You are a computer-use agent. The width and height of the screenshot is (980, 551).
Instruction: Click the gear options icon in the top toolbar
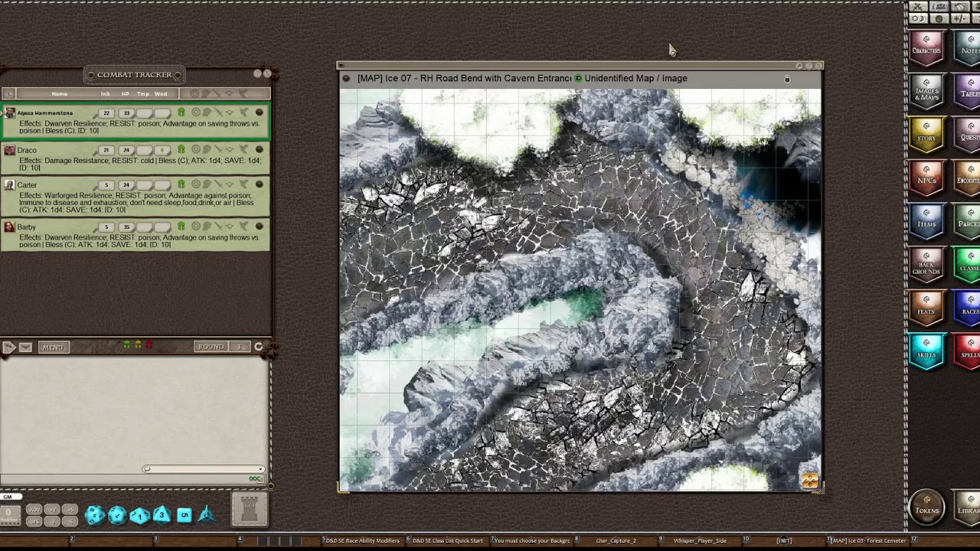(939, 18)
